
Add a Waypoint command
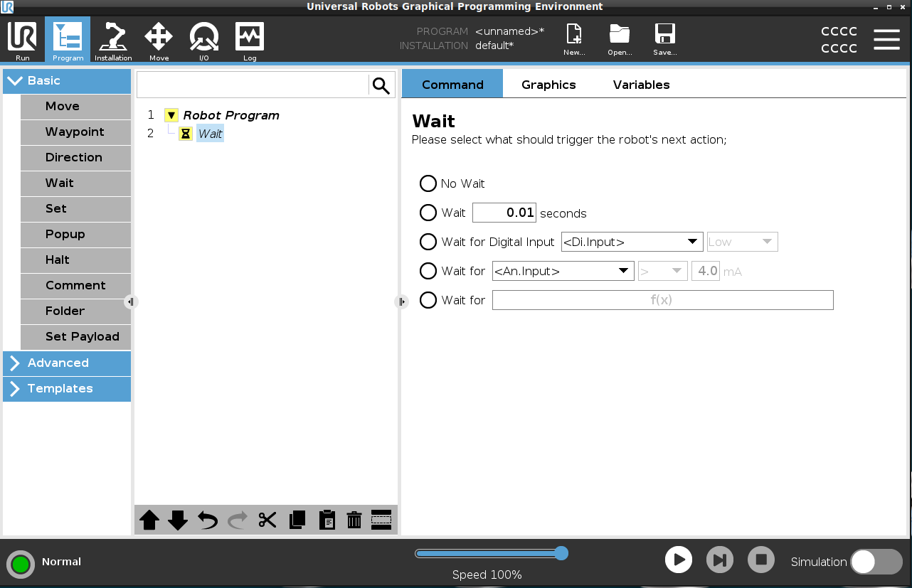coord(75,132)
